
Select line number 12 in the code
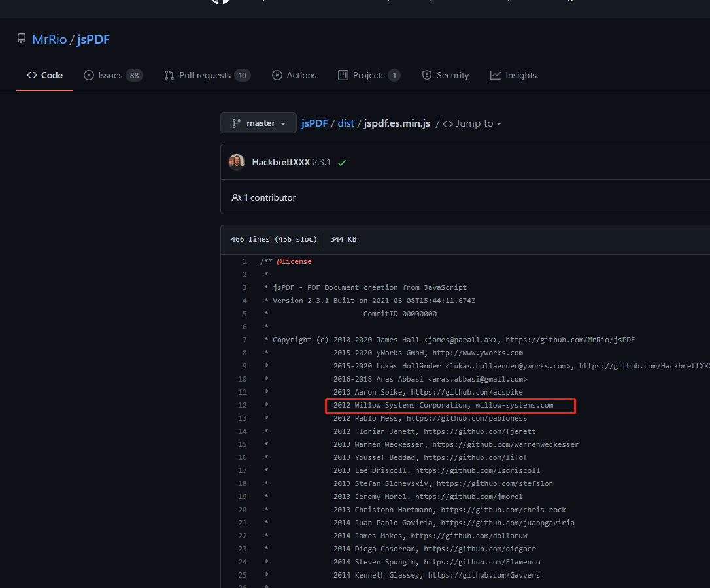[x=243, y=405]
